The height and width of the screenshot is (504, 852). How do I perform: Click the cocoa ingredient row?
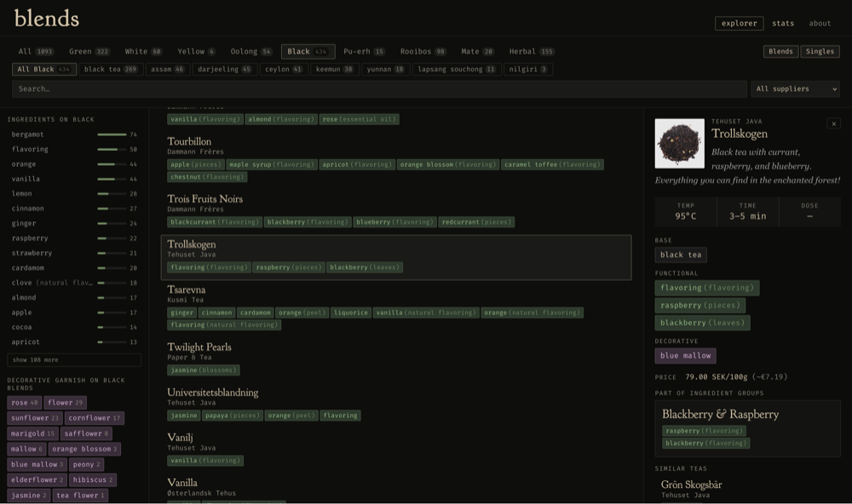74,328
